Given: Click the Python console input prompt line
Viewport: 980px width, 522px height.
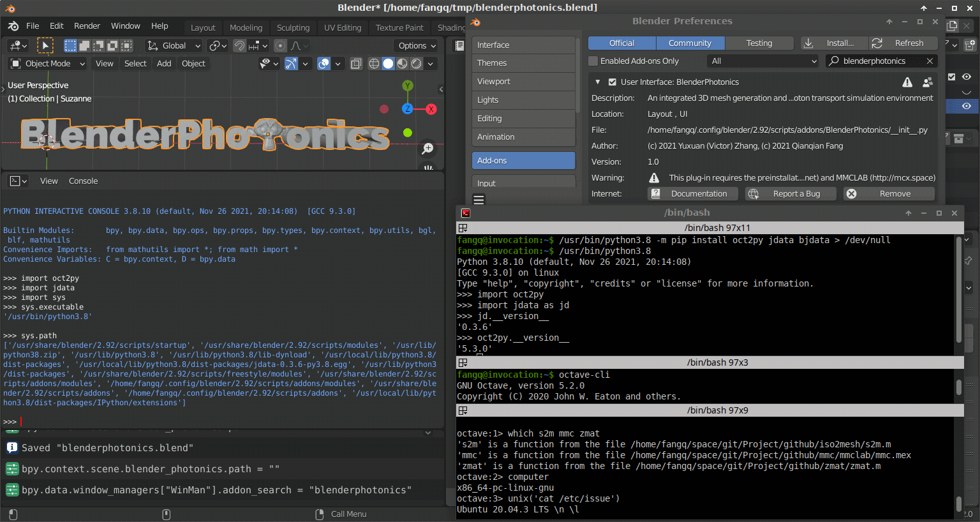Looking at the screenshot, I should pyautogui.click(x=222, y=422).
